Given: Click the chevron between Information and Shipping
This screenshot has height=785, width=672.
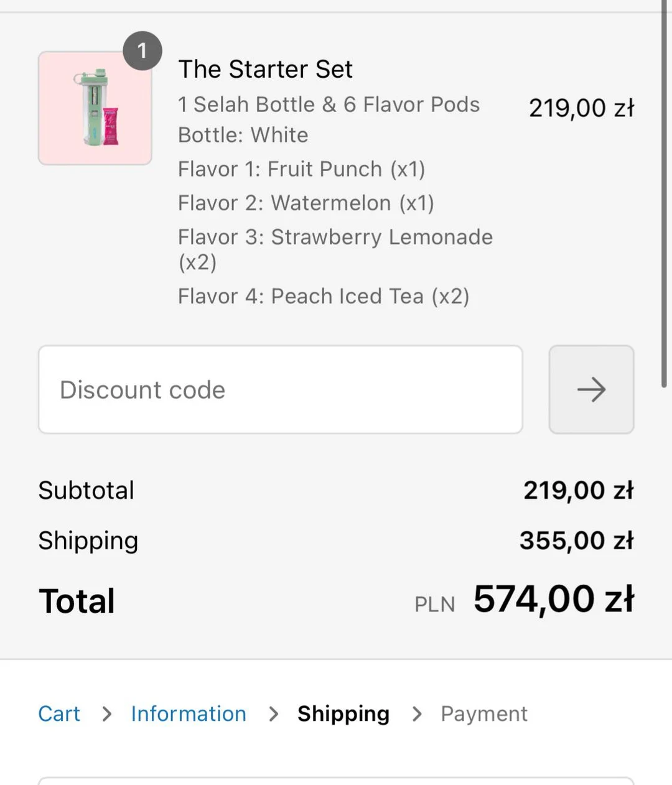Looking at the screenshot, I should tap(273, 715).
